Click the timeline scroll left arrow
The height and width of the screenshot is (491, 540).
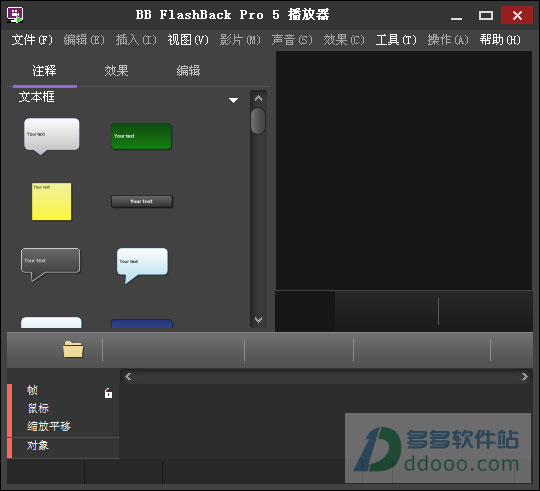(128, 377)
